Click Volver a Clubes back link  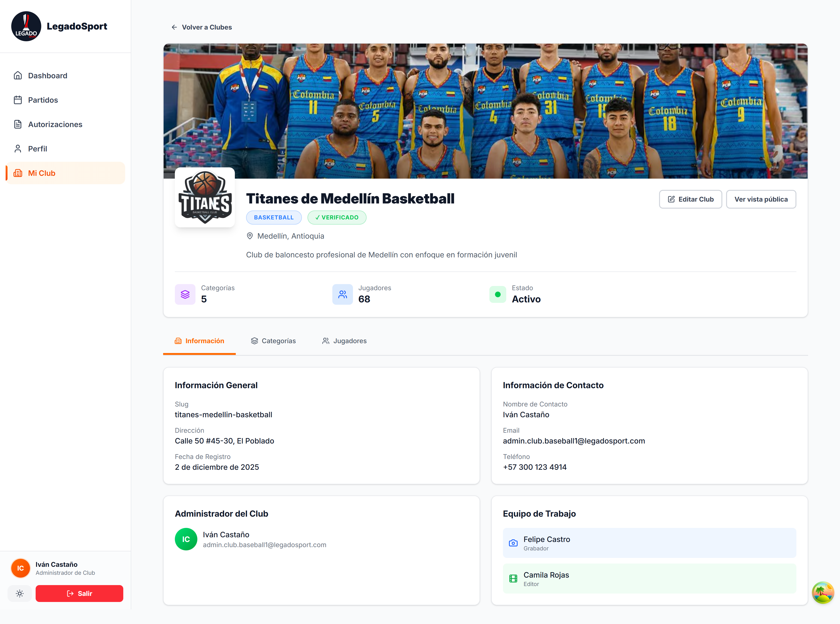click(202, 27)
